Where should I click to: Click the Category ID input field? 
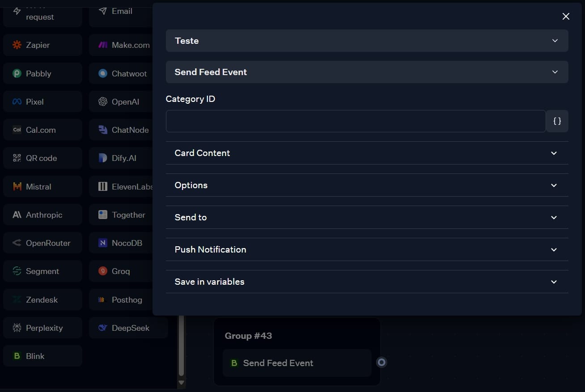coord(356,121)
